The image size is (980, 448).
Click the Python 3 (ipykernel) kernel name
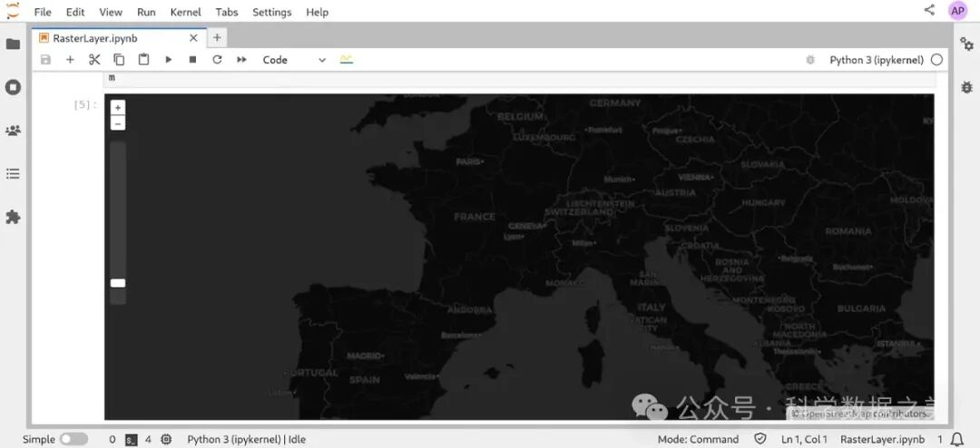876,60
